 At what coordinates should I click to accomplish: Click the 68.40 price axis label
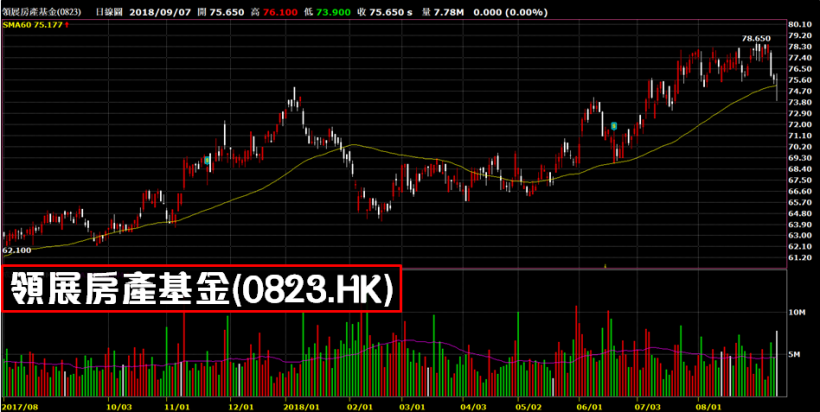tap(800, 169)
